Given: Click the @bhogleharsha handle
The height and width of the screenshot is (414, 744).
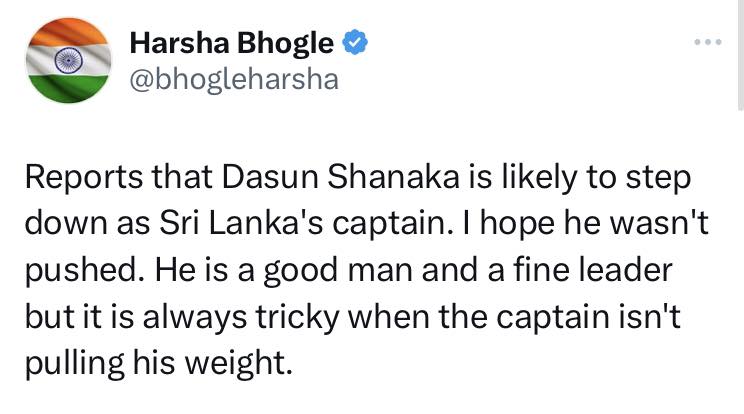Looking at the screenshot, I should coord(235,80).
